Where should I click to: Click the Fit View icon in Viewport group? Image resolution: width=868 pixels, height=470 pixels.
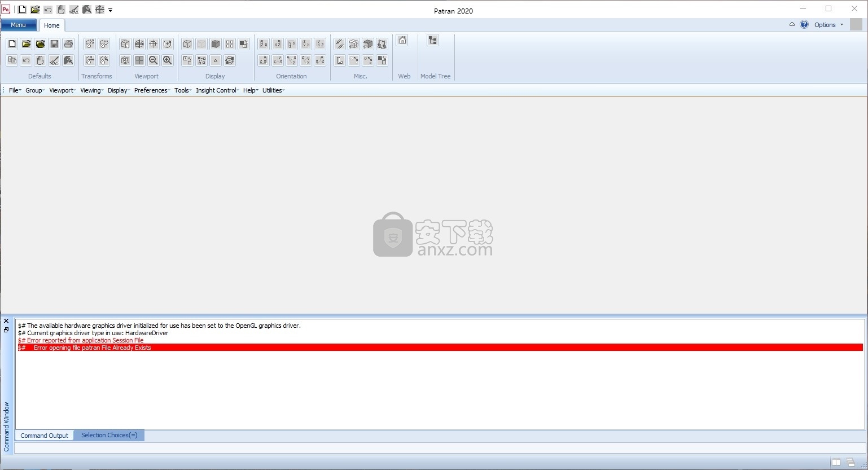coord(139,44)
